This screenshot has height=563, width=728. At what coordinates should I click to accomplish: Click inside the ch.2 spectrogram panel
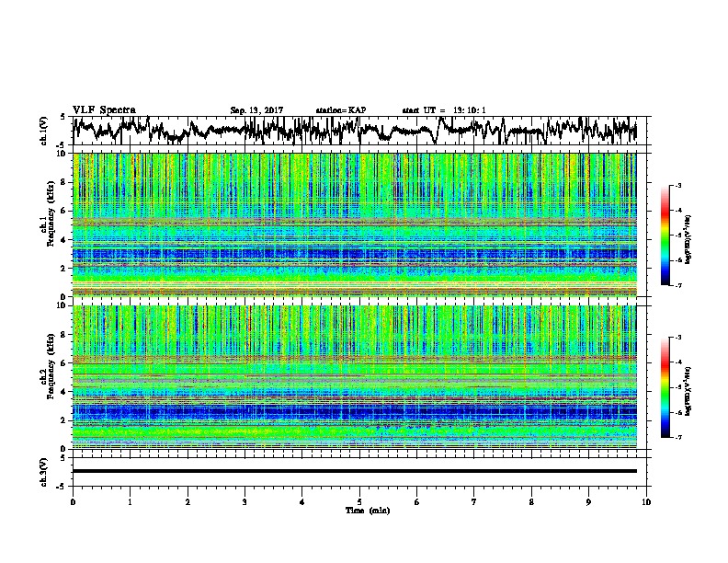point(355,377)
